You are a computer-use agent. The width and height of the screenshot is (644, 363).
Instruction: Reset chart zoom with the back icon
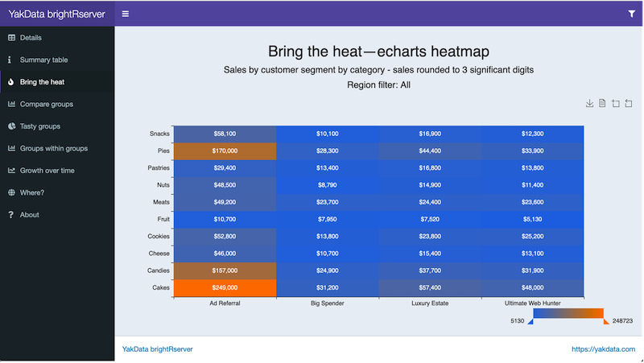(628, 103)
